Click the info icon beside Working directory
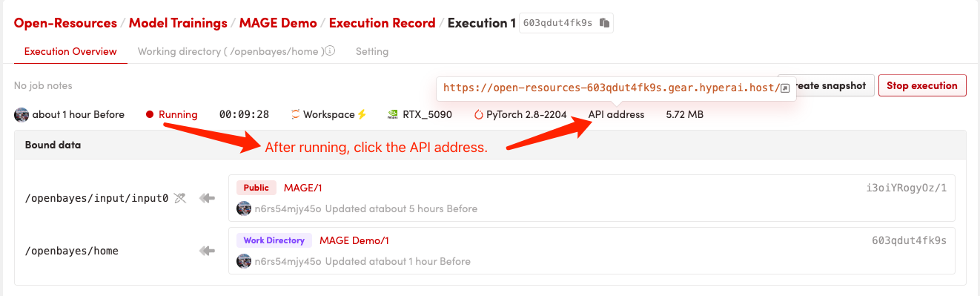The height and width of the screenshot is (296, 980). [331, 52]
